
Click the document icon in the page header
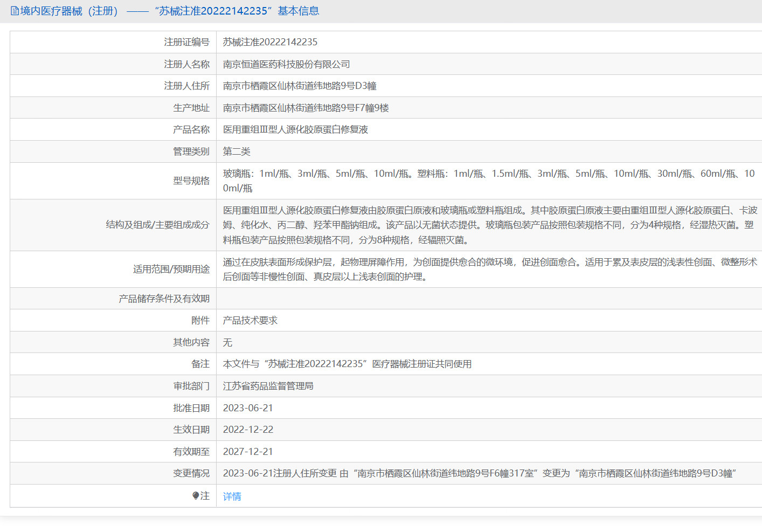[x=15, y=11]
